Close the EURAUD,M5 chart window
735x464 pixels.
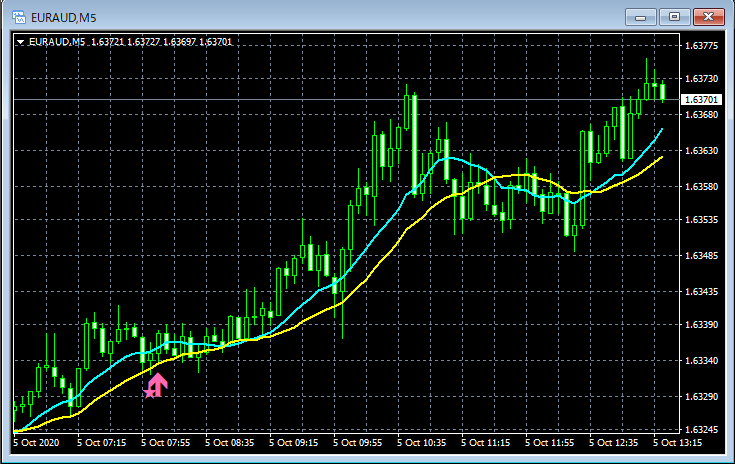coord(709,17)
